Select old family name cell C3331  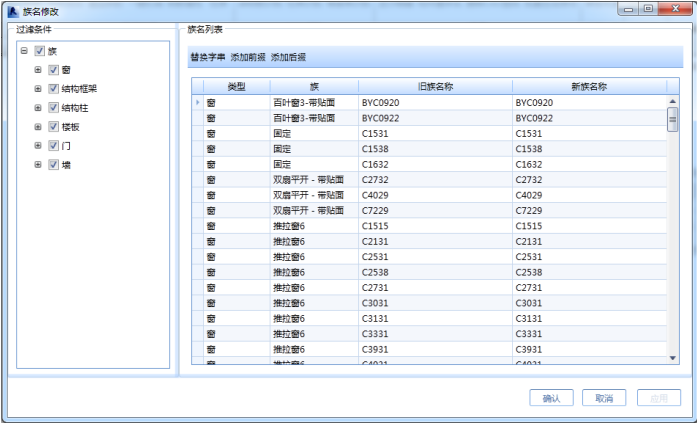(435, 334)
